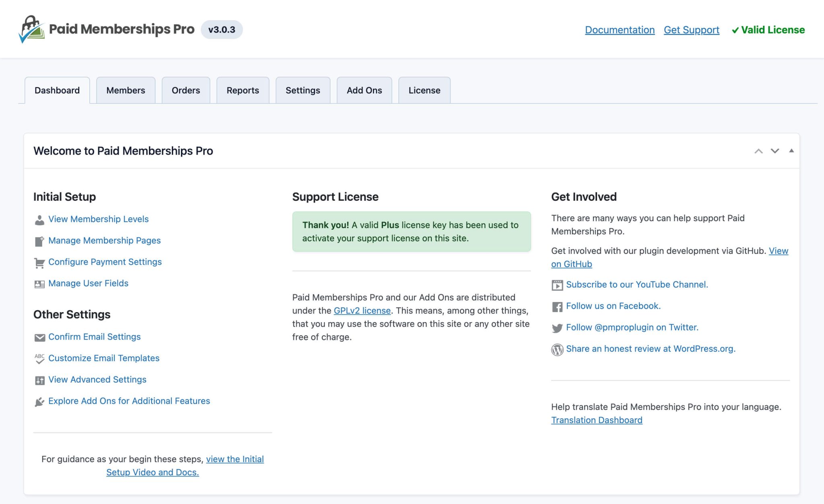The image size is (824, 504).
Task: Open the View on GitHub link
Action: click(670, 257)
